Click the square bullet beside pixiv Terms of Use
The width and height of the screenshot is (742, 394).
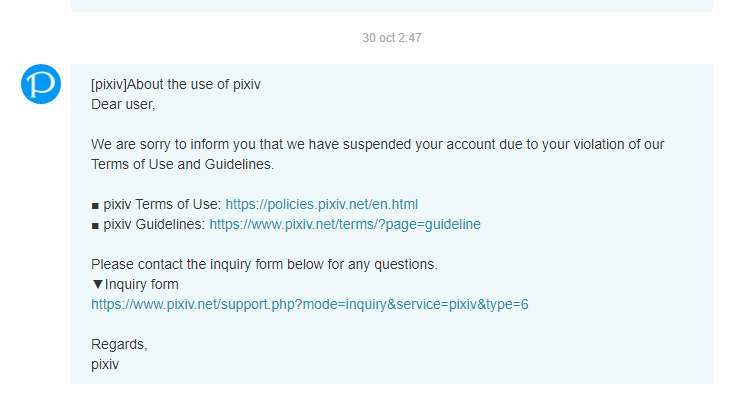95,206
